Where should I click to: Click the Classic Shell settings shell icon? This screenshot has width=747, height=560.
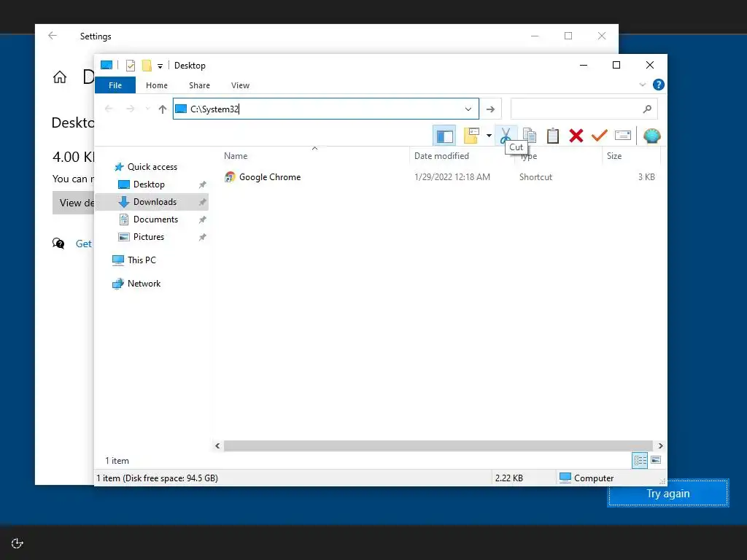click(651, 136)
